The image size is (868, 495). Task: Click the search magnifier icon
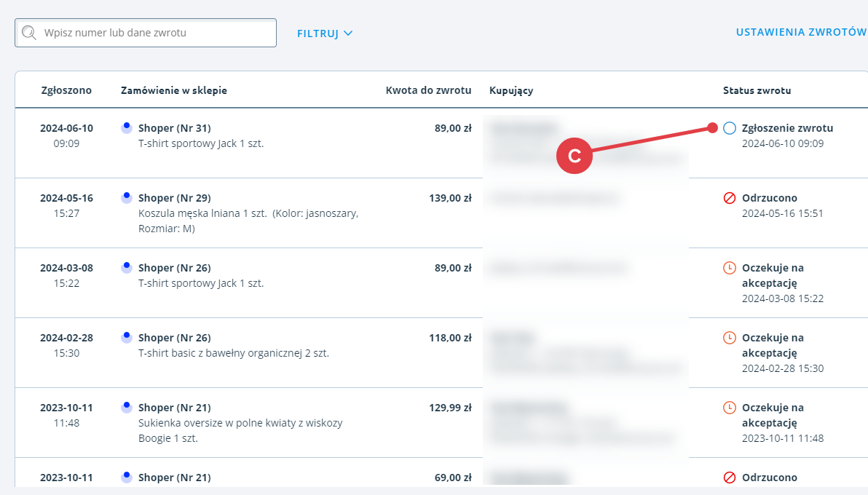point(29,33)
